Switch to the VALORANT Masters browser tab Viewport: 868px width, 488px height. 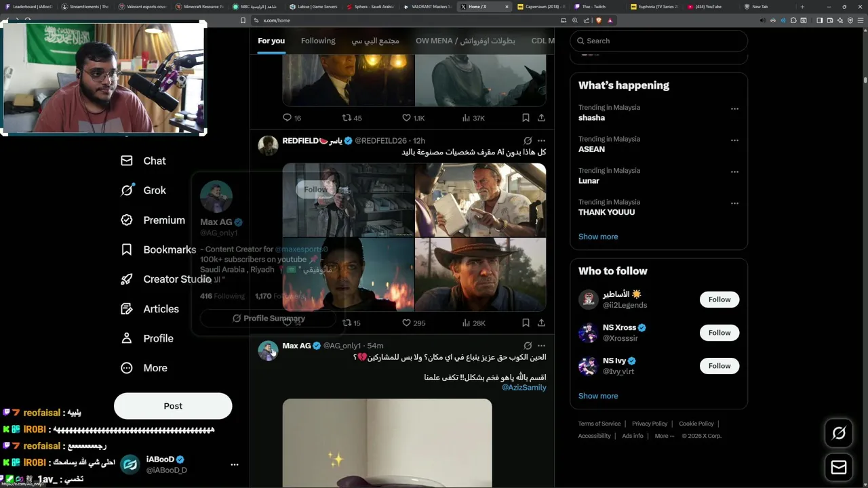pos(428,7)
